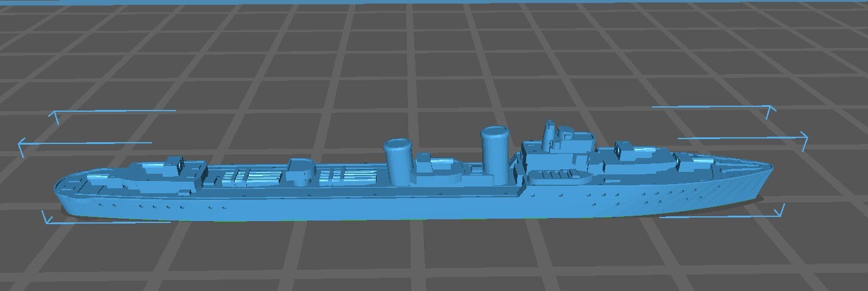Click the right-middle bounding box corner bracket
The width and height of the screenshot is (868, 291).
point(804,140)
